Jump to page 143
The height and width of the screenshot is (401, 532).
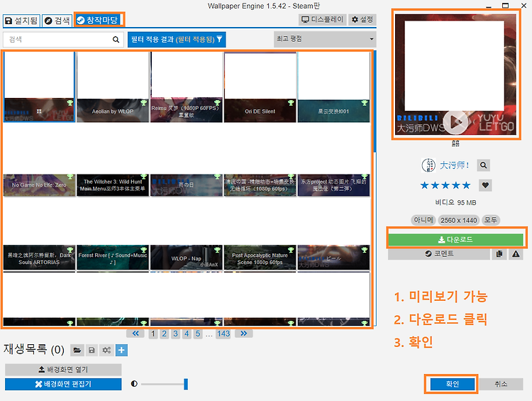(223, 334)
